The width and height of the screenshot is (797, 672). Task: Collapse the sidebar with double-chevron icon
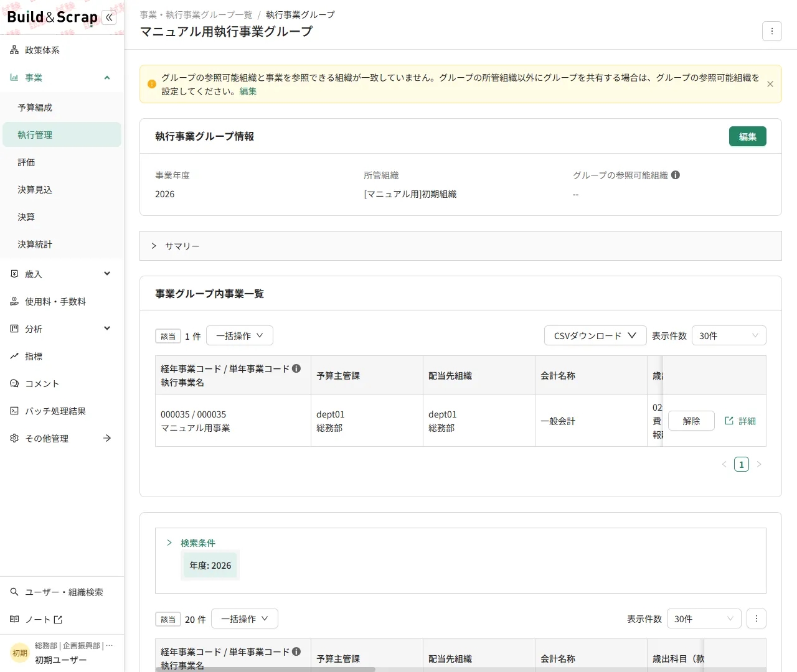pyautogui.click(x=109, y=17)
